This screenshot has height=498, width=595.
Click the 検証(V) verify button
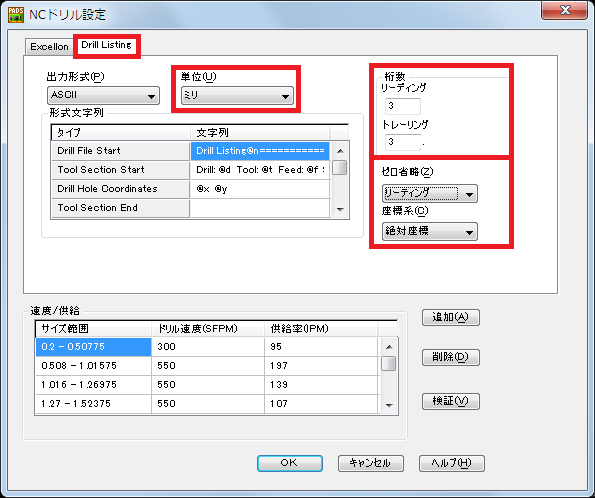[451, 401]
